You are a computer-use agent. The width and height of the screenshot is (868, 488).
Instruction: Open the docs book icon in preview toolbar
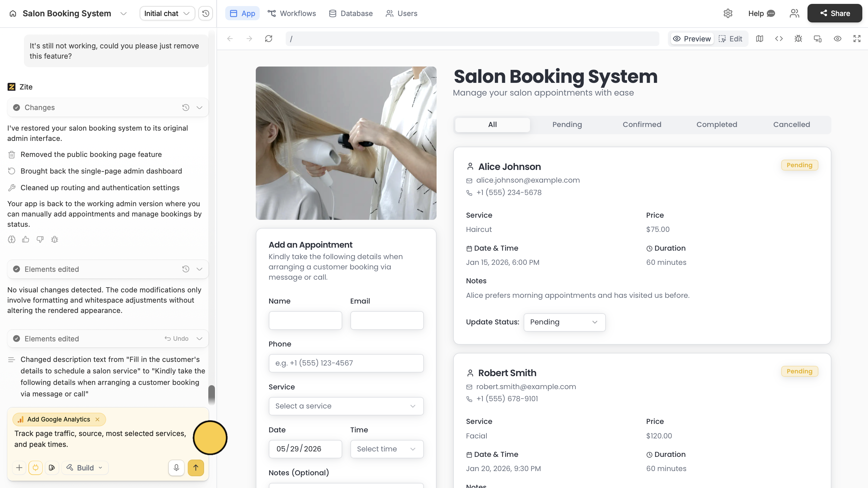(x=759, y=39)
